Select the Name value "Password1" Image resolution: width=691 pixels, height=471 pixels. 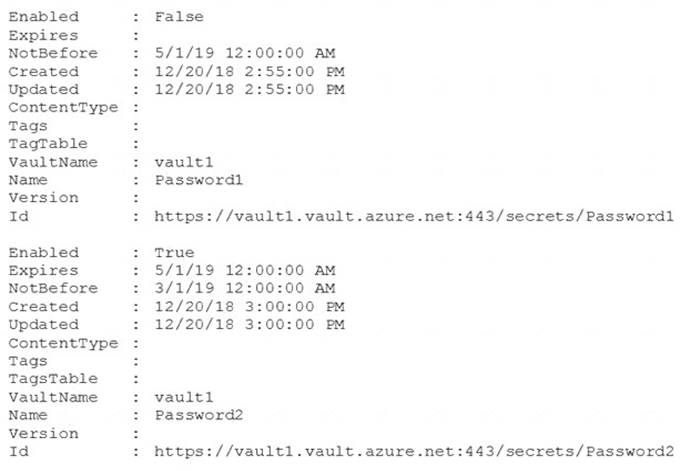pyautogui.click(x=199, y=180)
